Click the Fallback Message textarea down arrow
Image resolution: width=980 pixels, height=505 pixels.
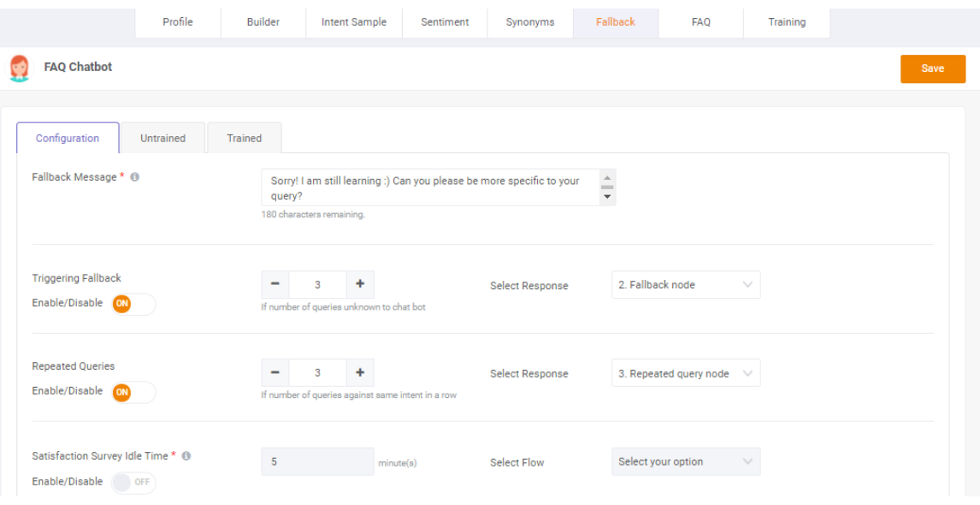pyautogui.click(x=607, y=197)
